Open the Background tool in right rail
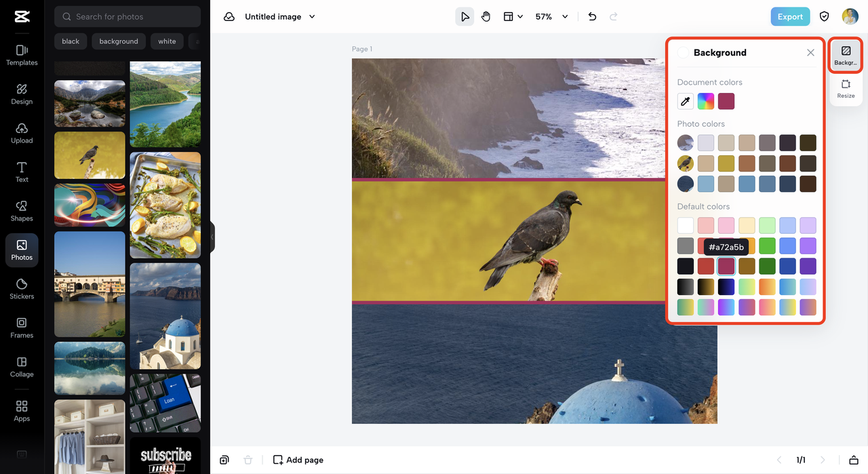This screenshot has height=474, width=868. click(846, 55)
